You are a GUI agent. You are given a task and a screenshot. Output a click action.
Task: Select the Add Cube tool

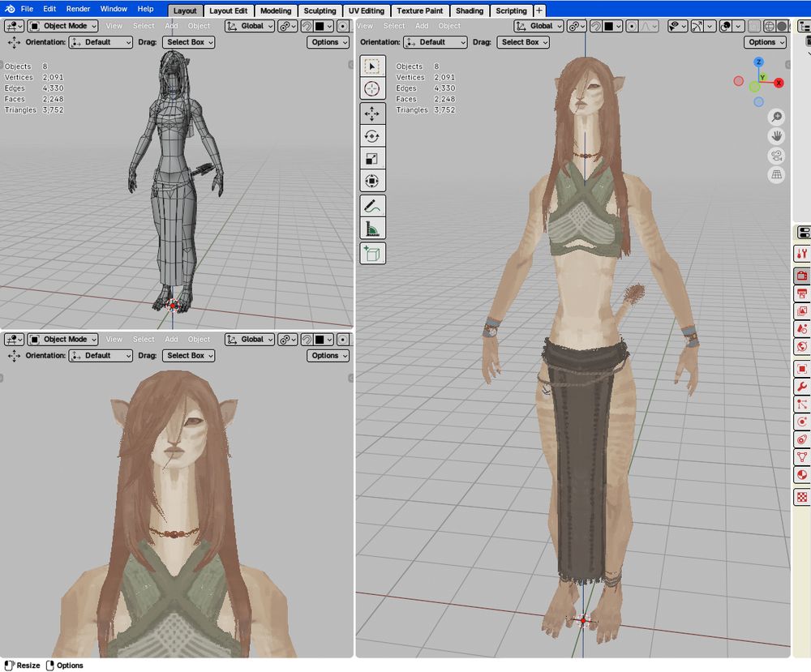point(372,253)
